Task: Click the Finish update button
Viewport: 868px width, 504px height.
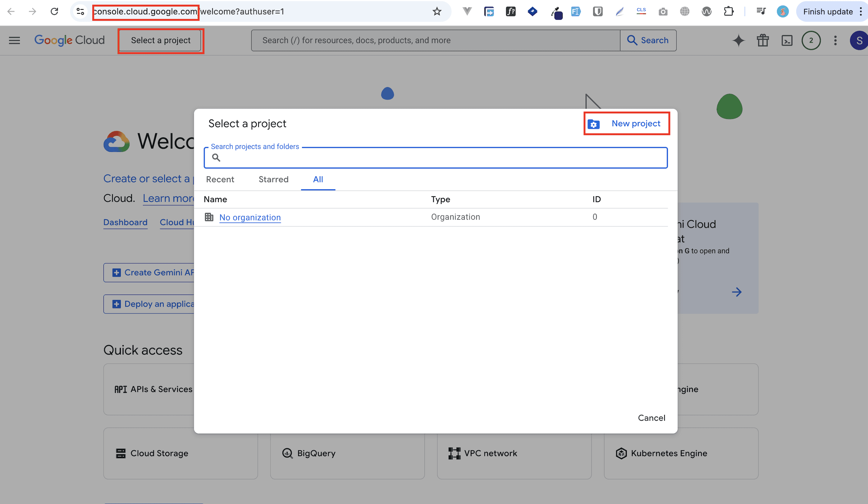Action: click(x=828, y=12)
